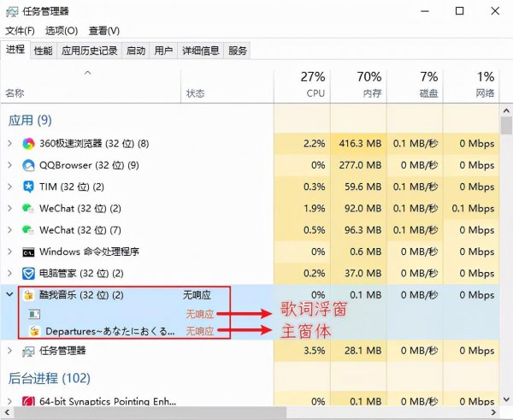Sort by the 状态 column header
The height and width of the screenshot is (420, 513).
227,86
